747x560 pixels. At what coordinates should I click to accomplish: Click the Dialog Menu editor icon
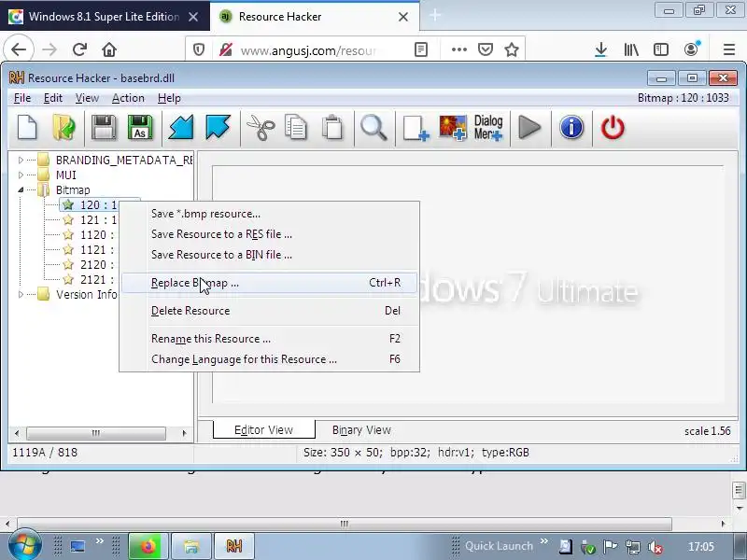click(x=488, y=128)
